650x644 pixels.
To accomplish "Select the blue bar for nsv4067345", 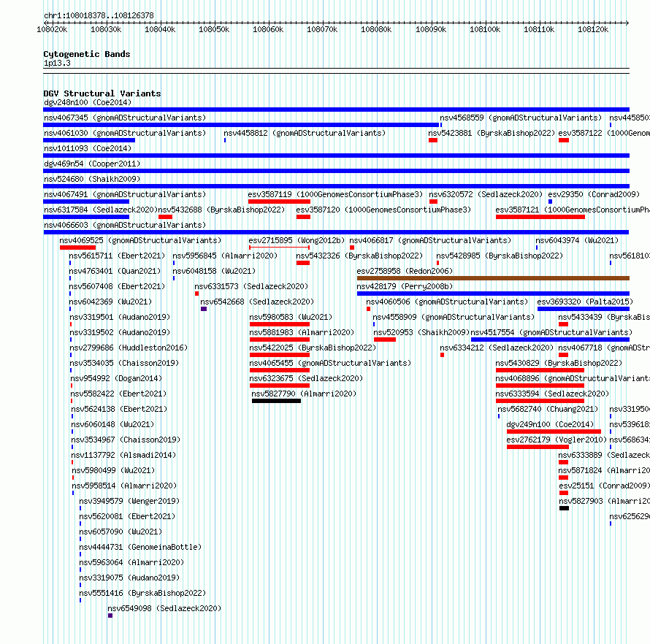I will tap(241, 125).
